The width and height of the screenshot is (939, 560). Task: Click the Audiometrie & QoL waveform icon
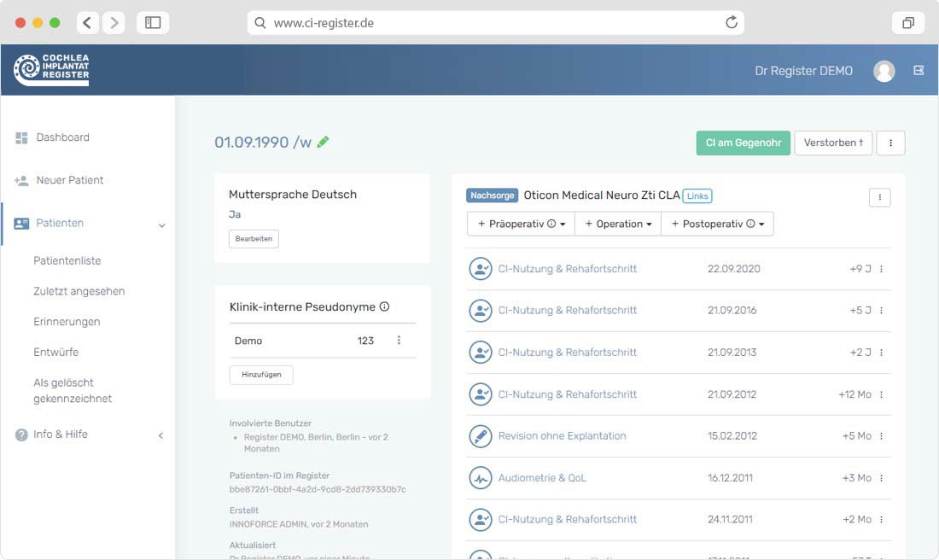(481, 478)
